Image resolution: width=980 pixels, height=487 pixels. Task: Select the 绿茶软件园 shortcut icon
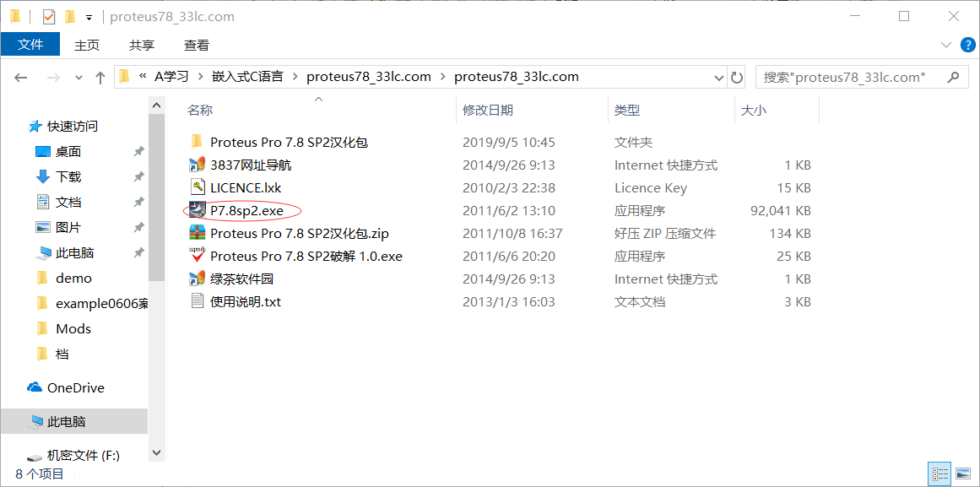(x=197, y=279)
